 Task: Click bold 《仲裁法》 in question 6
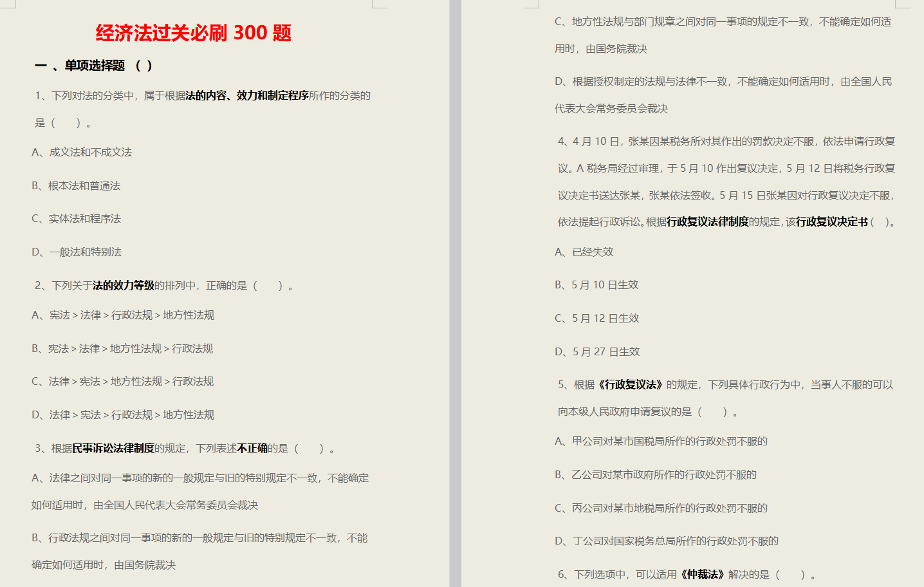[x=703, y=575]
